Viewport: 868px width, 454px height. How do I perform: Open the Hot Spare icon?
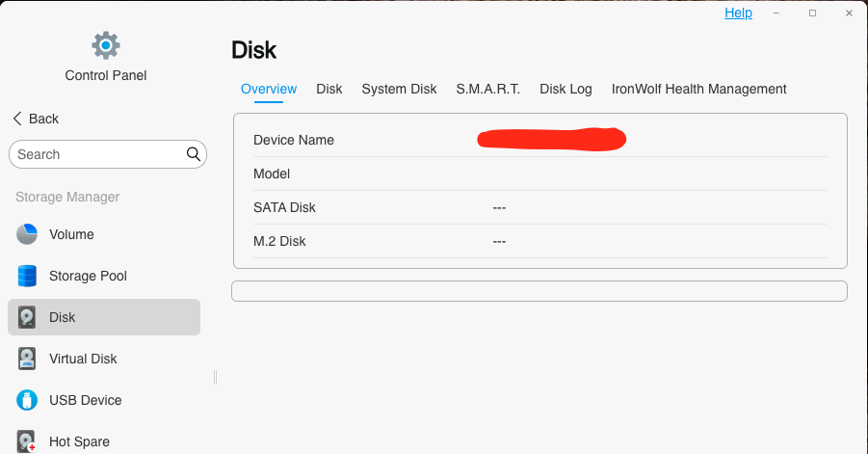[27, 441]
